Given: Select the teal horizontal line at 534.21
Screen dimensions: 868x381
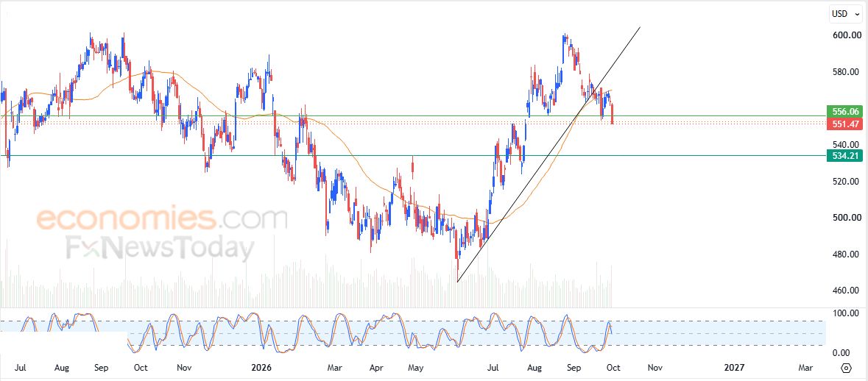Looking at the screenshot, I should click(412, 155).
